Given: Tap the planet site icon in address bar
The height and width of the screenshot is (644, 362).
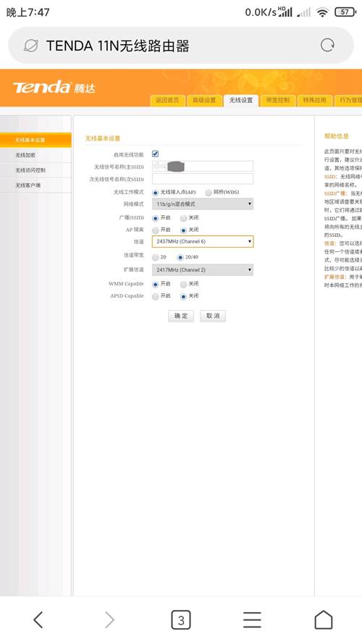Looking at the screenshot, I should pos(31,46).
